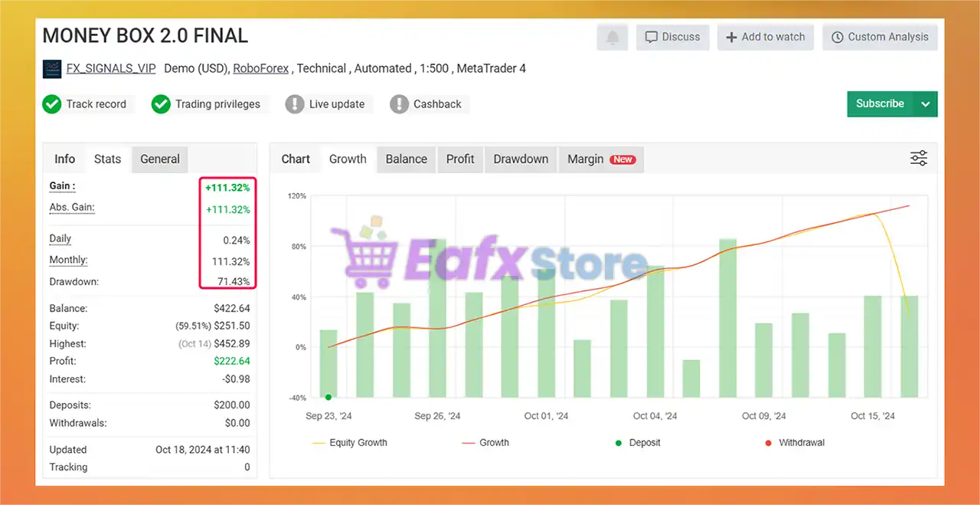Click the Interest value -$0.98

pos(234,379)
